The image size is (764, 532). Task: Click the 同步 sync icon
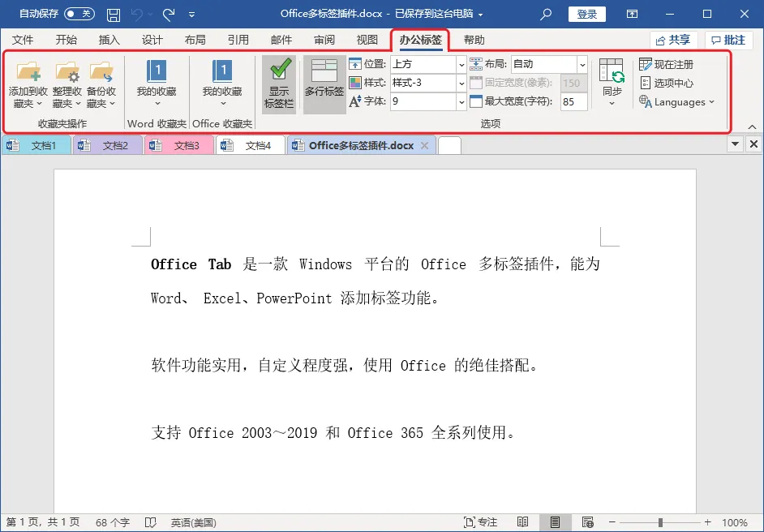612,82
